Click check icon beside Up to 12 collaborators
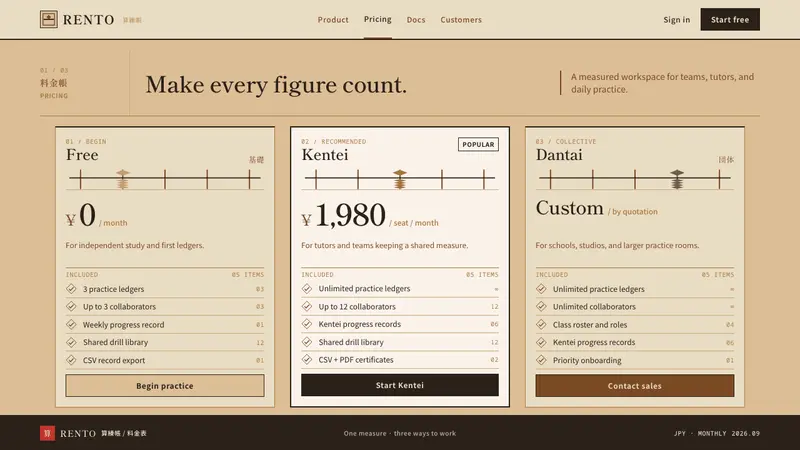Viewport: 800px width, 450px height. [x=307, y=307]
